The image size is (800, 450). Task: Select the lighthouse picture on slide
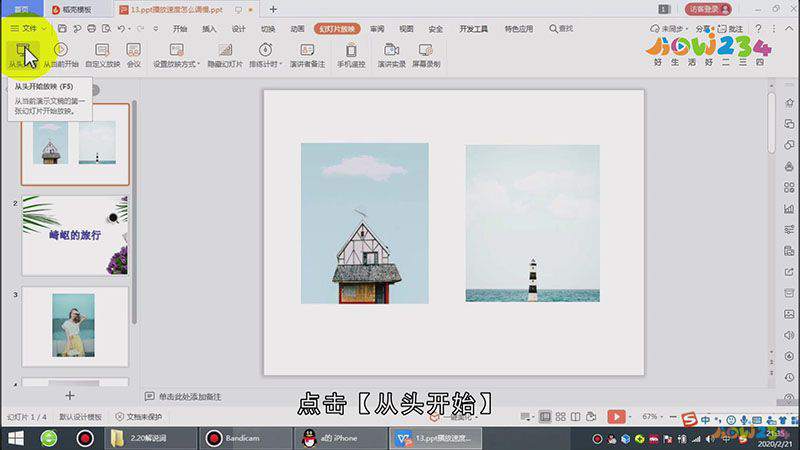pos(533,223)
